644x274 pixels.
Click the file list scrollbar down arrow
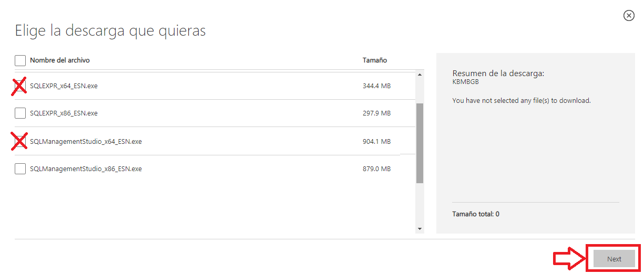coord(420,229)
